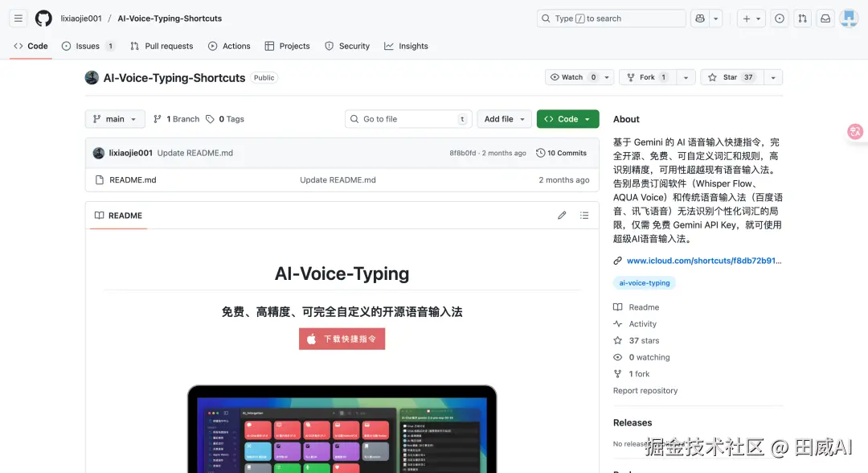
Task: View the 37 stars link
Action: 637,340
